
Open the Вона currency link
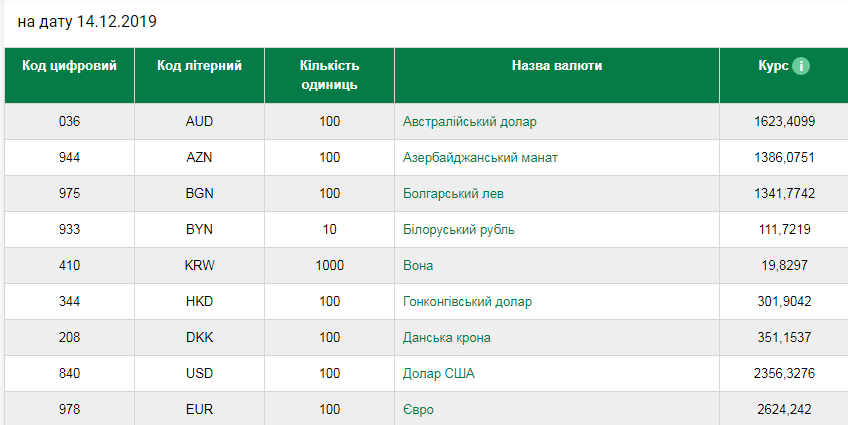coord(418,265)
